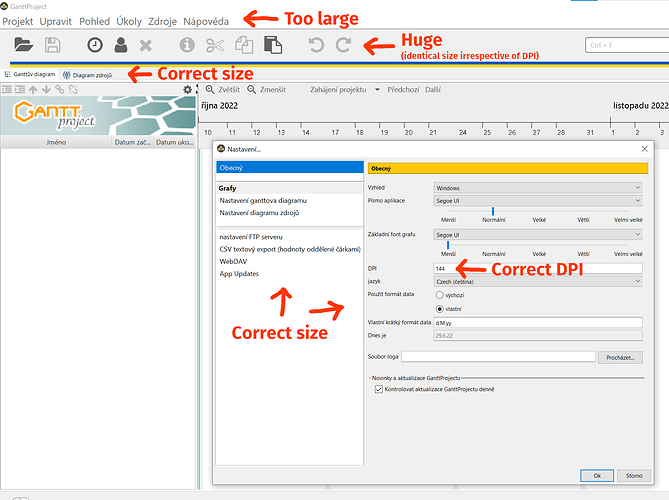Viewport: 669px width, 500px height.
Task: Confirm settings with the Ok button
Action: pos(597,476)
